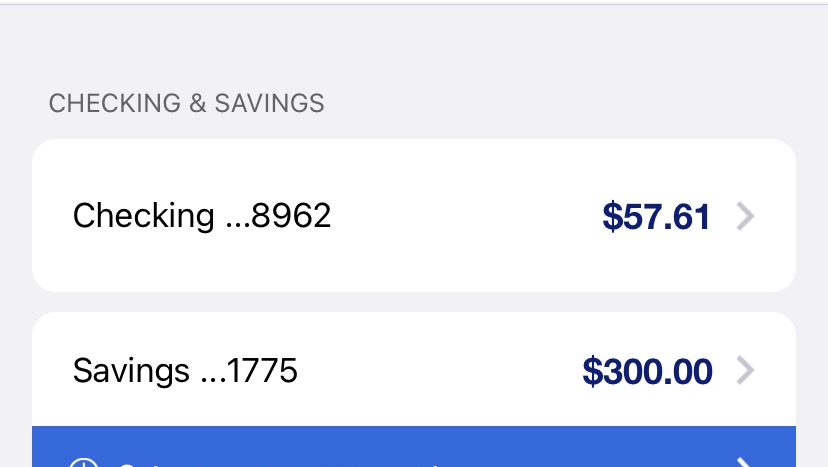Tap the clock icon in blue banner
The image size is (828, 467).
(84, 461)
